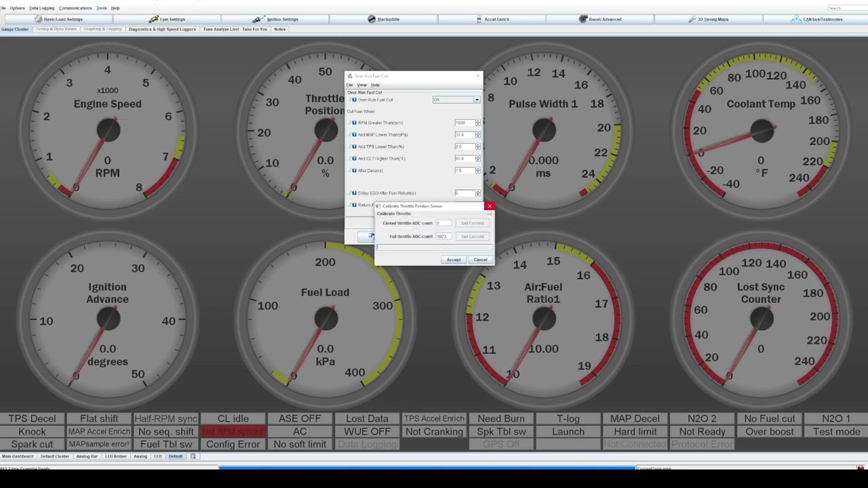Click the RPM Greater Than value field

pos(465,123)
